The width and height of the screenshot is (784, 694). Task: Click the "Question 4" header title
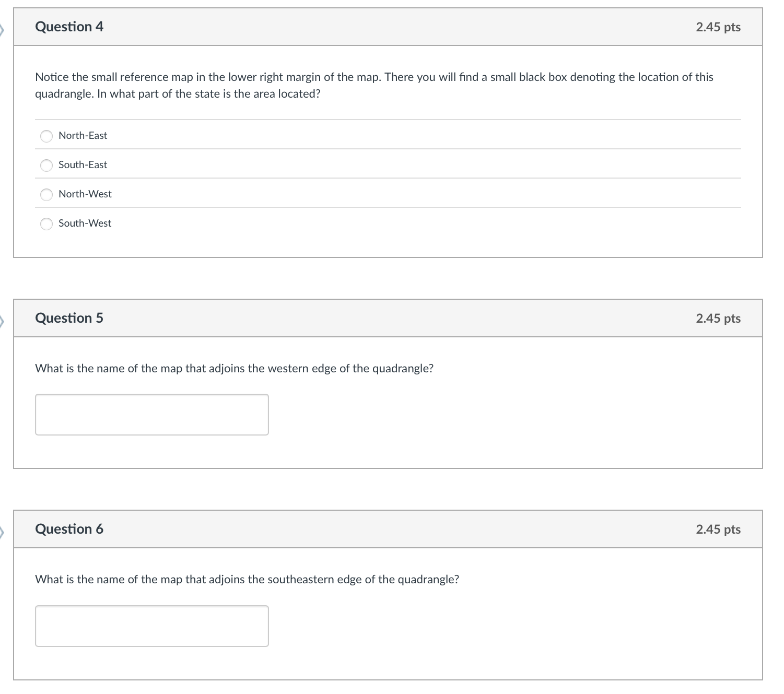tap(69, 27)
